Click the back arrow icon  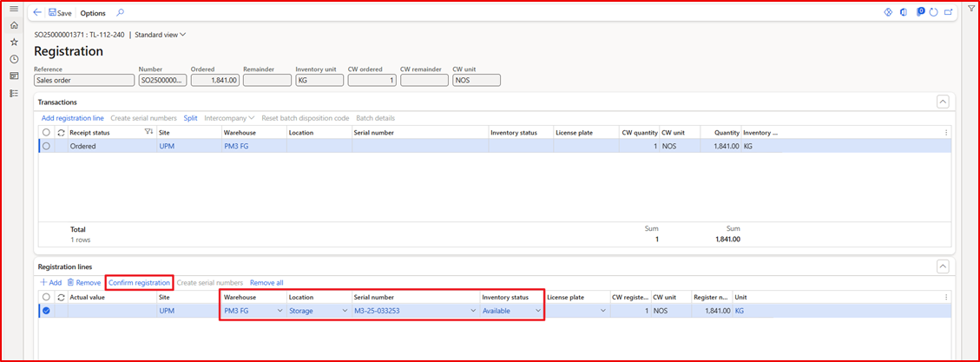37,13
